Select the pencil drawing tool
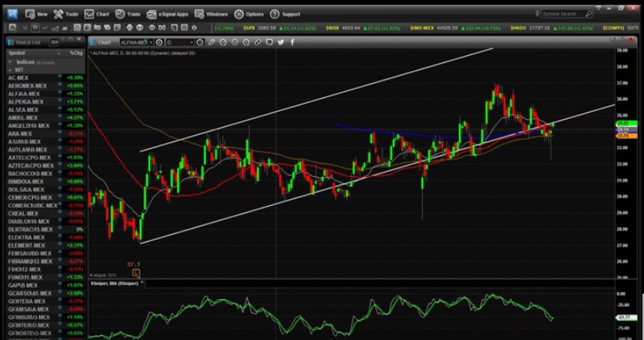Screen dimensions: 644x340 [x=211, y=42]
